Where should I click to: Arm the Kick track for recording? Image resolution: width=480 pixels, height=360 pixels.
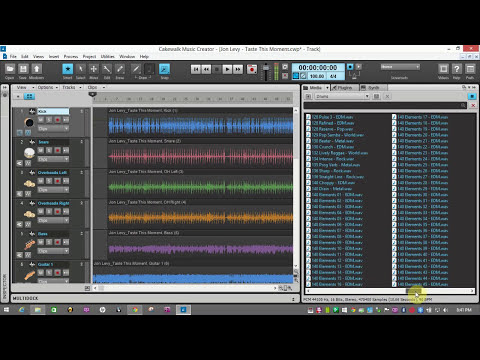pos(57,120)
